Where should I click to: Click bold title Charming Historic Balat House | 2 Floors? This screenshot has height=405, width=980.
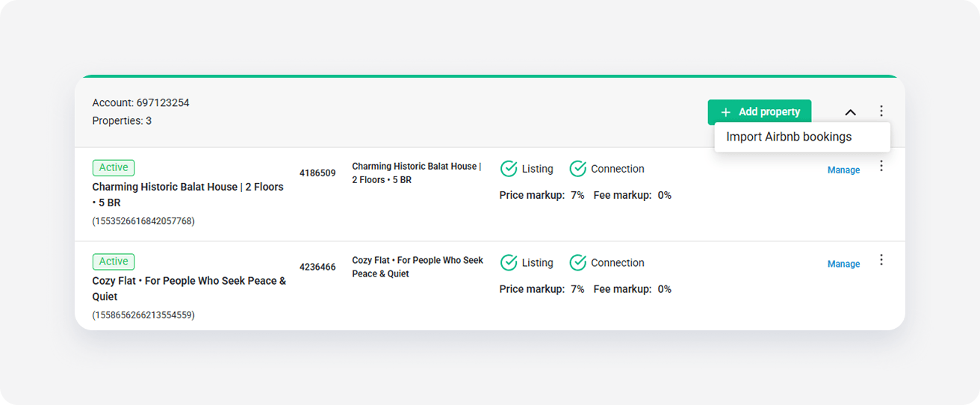pyautogui.click(x=188, y=195)
